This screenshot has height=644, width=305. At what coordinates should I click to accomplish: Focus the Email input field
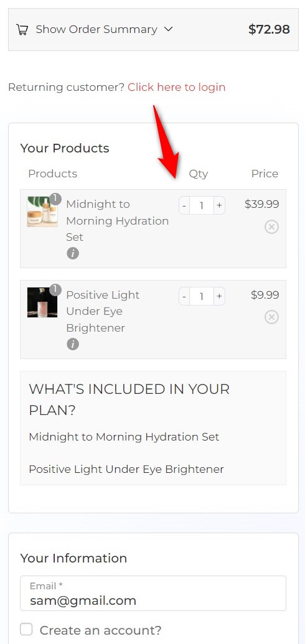coord(153,593)
